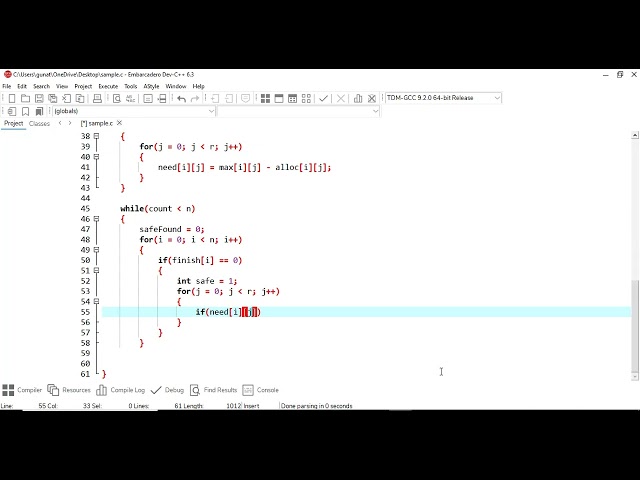Click the Save All icon

tap(53, 98)
